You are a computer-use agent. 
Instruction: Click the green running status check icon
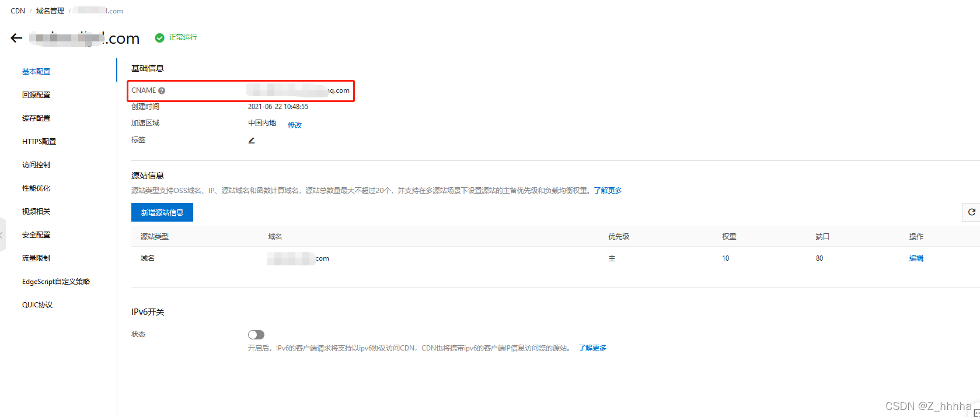tap(159, 37)
